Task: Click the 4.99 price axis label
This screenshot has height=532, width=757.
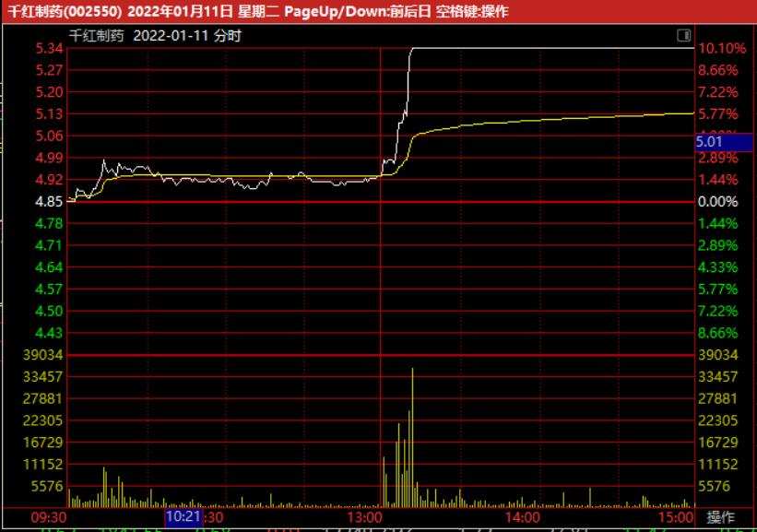Action: 49,158
